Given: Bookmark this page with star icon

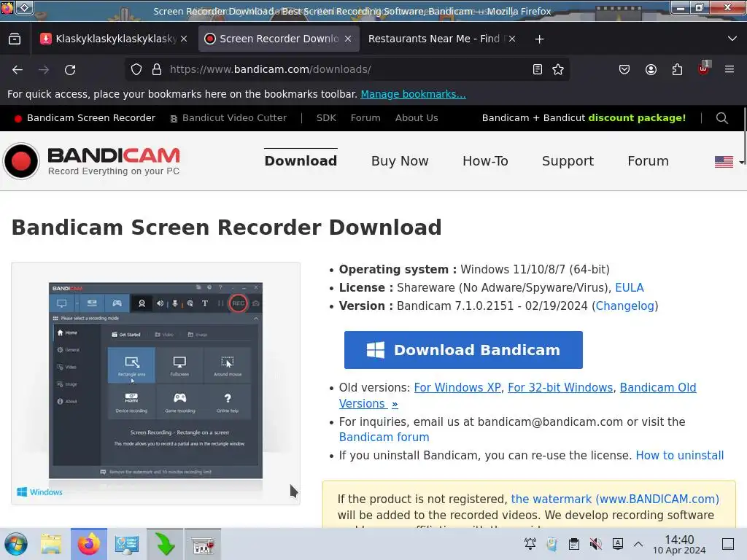Looking at the screenshot, I should click(558, 69).
